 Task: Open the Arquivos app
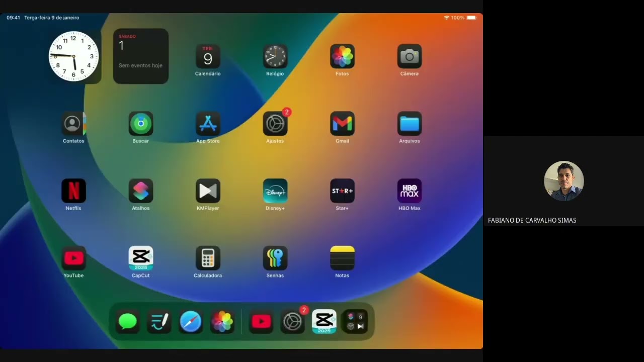tap(410, 124)
